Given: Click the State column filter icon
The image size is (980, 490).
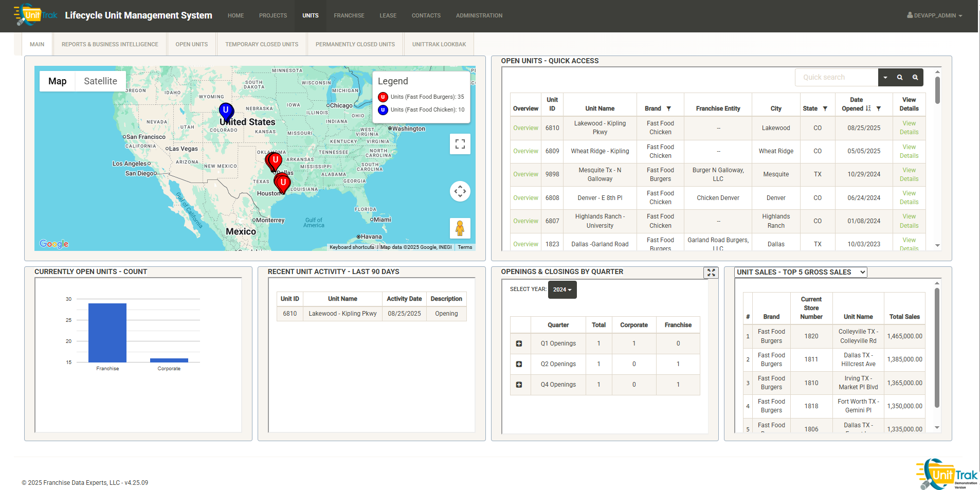Looking at the screenshot, I should [x=825, y=108].
